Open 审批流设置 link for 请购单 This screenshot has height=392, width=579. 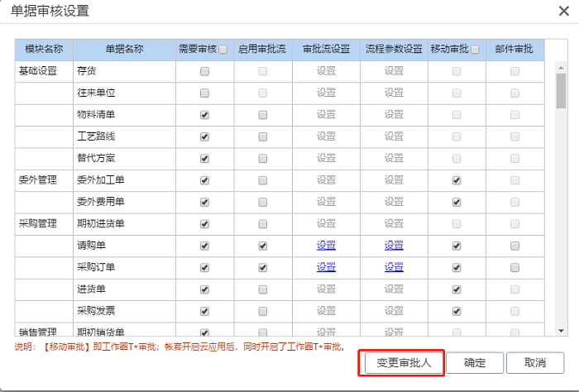[x=326, y=245]
